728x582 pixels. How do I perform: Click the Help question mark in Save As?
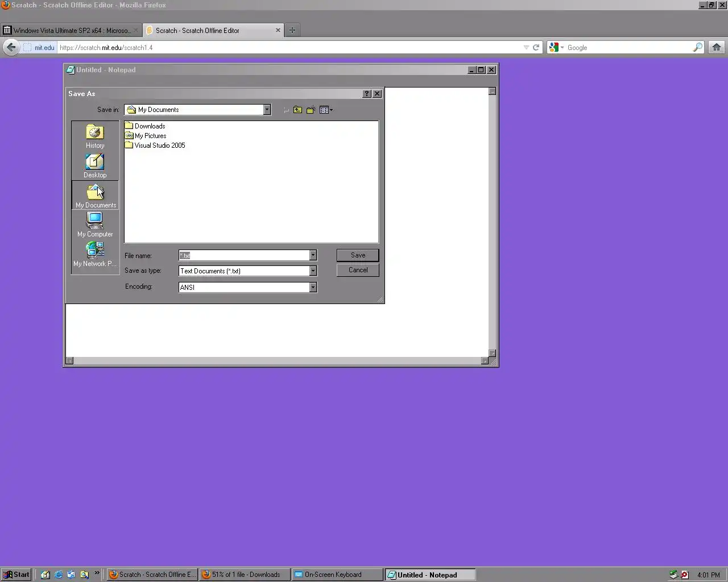click(x=367, y=94)
